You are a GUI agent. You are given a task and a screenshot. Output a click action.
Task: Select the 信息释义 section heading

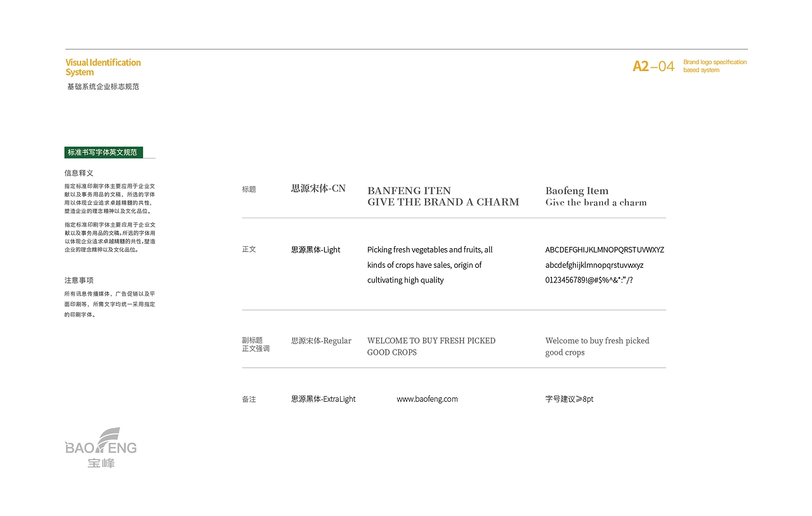pos(79,173)
